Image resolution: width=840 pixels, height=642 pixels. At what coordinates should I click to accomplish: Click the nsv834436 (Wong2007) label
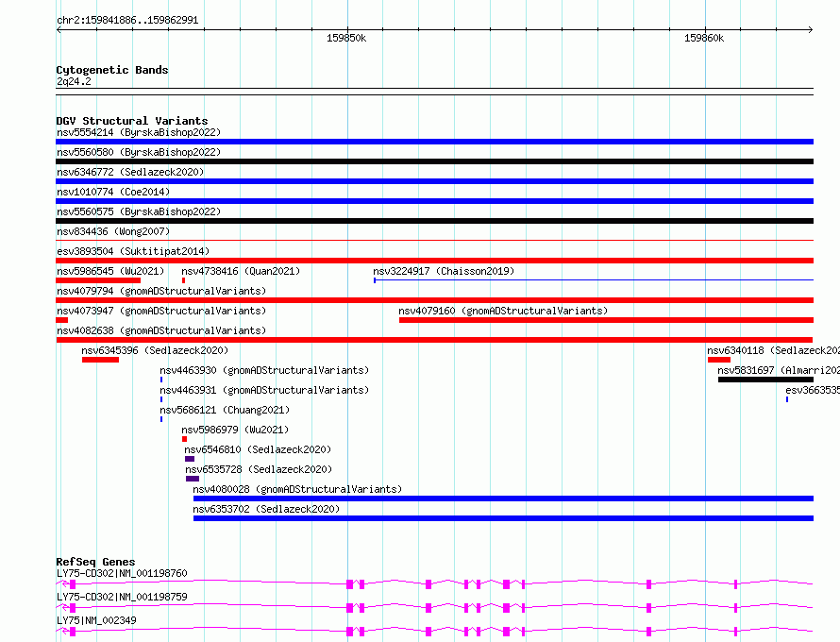(x=113, y=231)
